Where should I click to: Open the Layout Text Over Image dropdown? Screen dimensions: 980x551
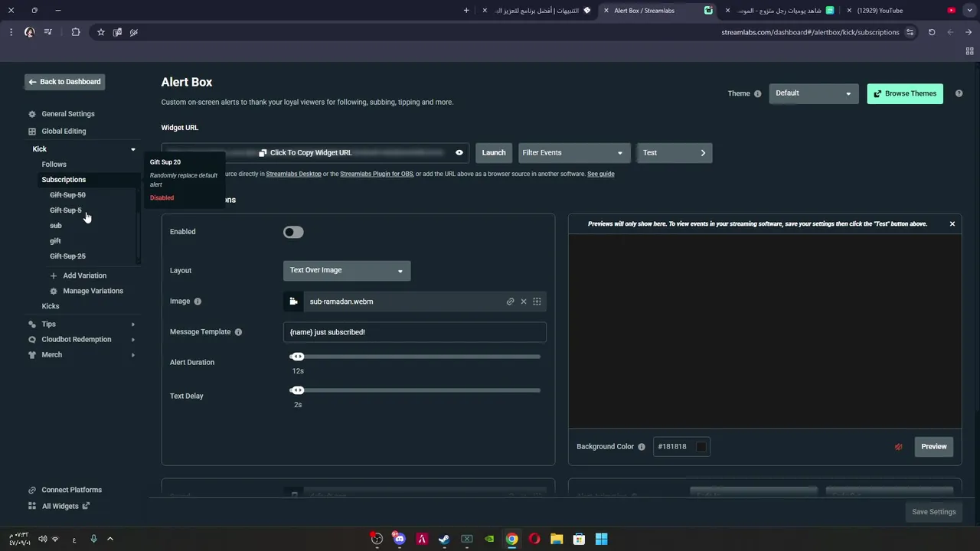coord(347,270)
